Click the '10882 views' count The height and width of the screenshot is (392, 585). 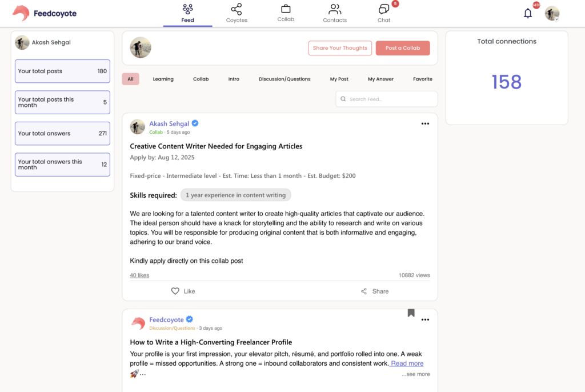(x=414, y=275)
